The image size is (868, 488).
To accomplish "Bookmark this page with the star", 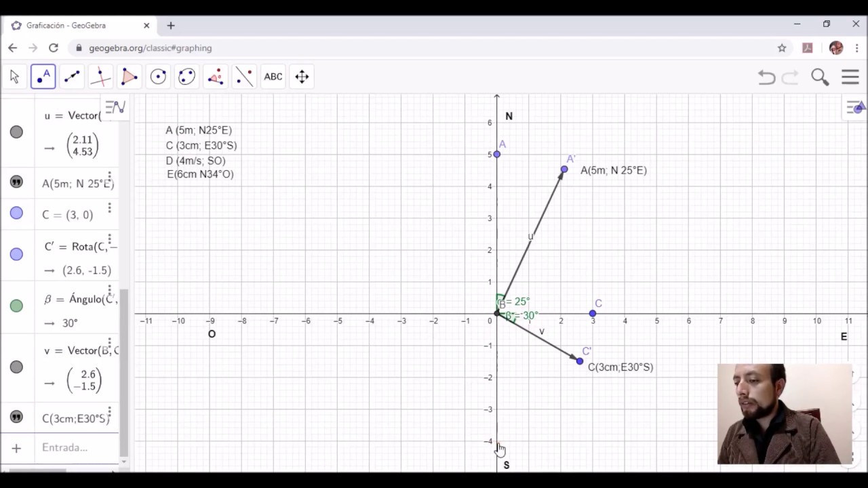I will (782, 48).
